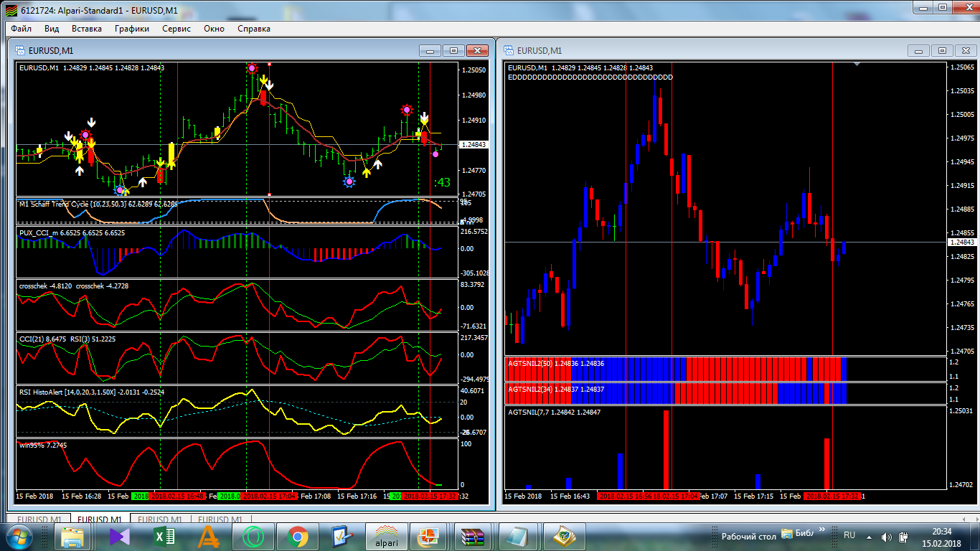Click the chart icon of right EURUSD,M1 window
Image resolution: width=980 pixels, height=551 pixels.
[x=509, y=50]
